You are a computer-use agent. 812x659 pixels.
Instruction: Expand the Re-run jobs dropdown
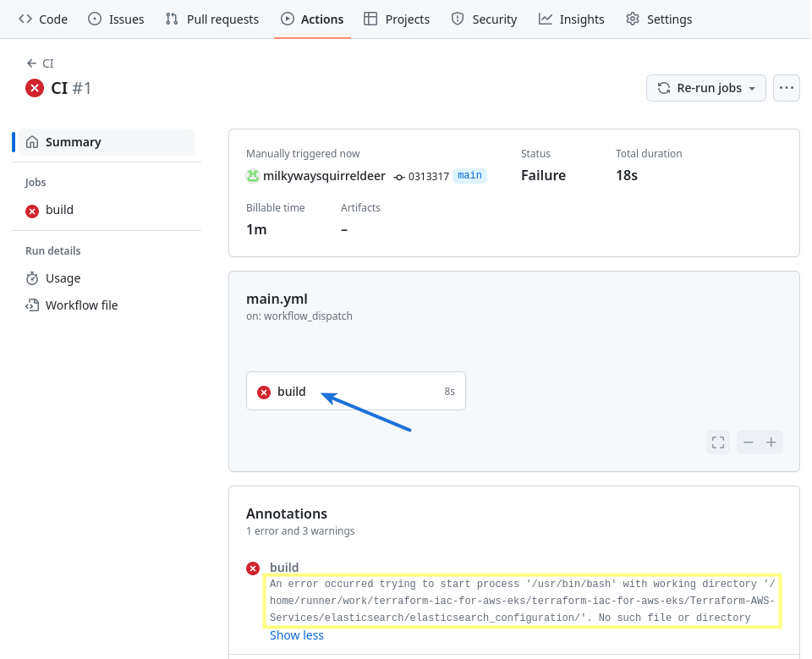tap(706, 88)
